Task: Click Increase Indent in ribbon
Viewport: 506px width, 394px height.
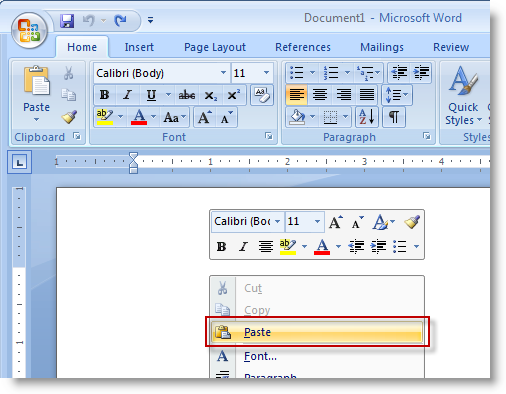Action: pos(421,73)
